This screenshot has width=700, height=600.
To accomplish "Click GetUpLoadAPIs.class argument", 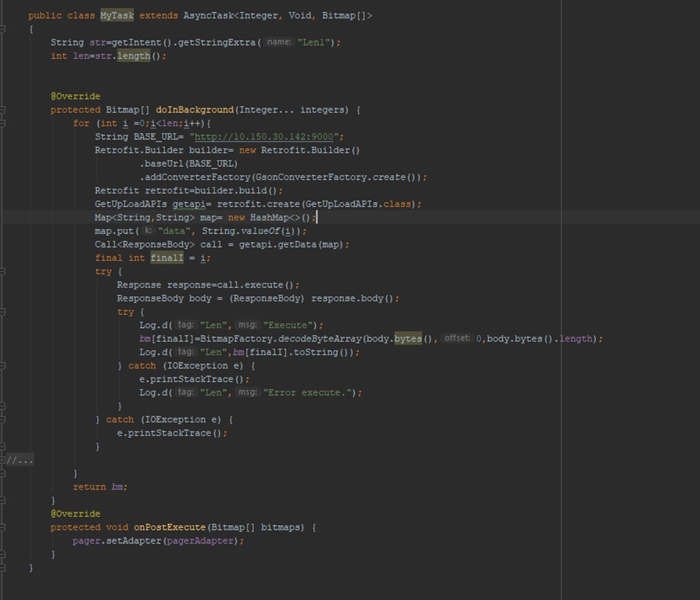I will (358, 204).
